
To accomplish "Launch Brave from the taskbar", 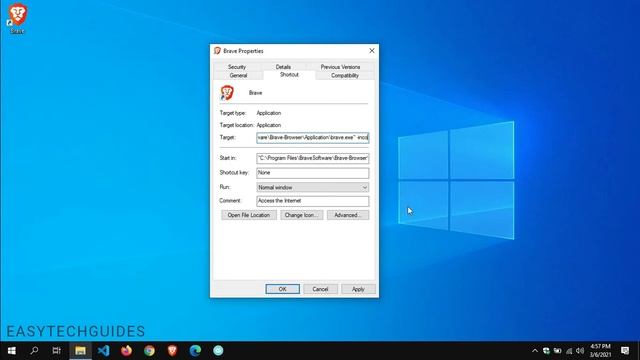I will [x=172, y=351].
